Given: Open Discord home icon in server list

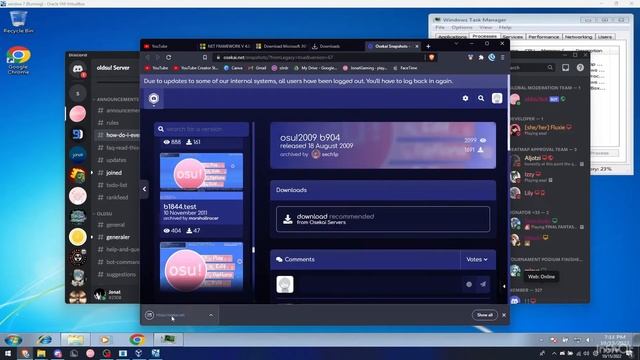Looking at the screenshot, I should (x=78, y=69).
